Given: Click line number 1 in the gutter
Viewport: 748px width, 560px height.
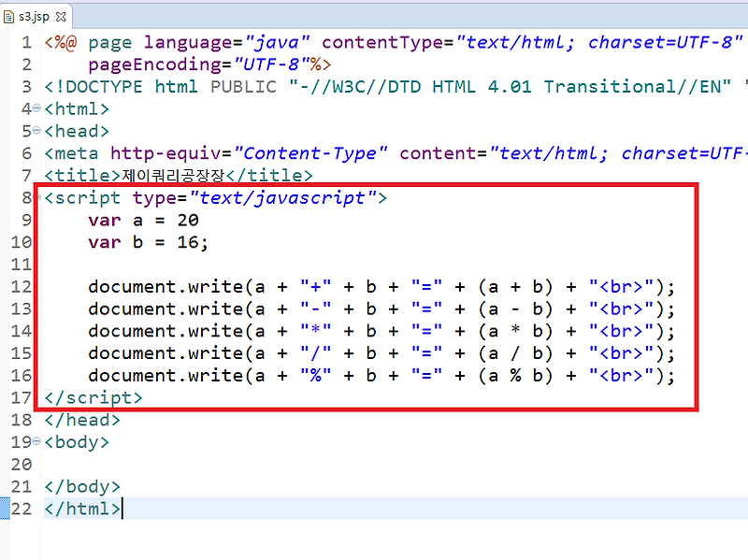Looking at the screenshot, I should 27,42.
